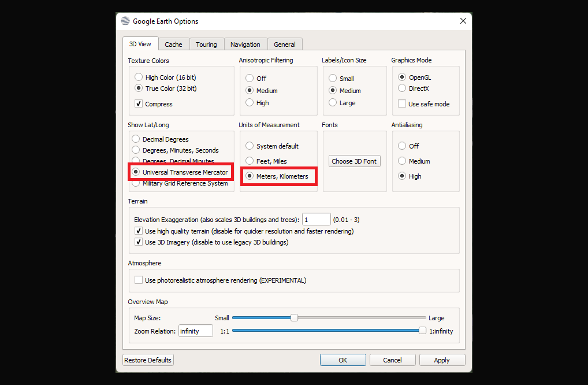Close the Google Earth Options dialog
Image resolution: width=588 pixels, height=385 pixels.
coord(463,21)
